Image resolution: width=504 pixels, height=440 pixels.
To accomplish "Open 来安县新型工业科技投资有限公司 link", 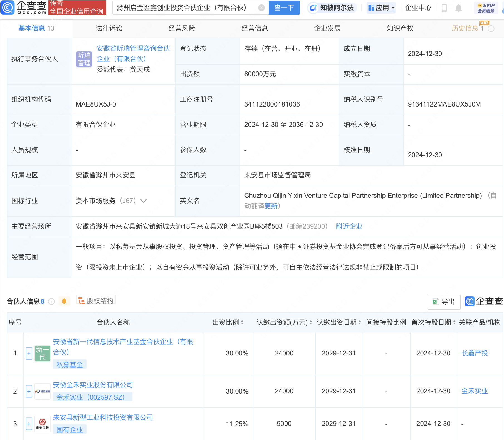I will coord(103,417).
